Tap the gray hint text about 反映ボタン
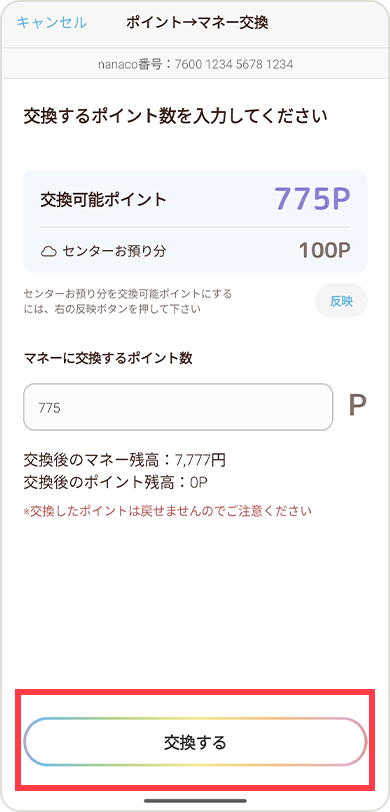 (127, 301)
